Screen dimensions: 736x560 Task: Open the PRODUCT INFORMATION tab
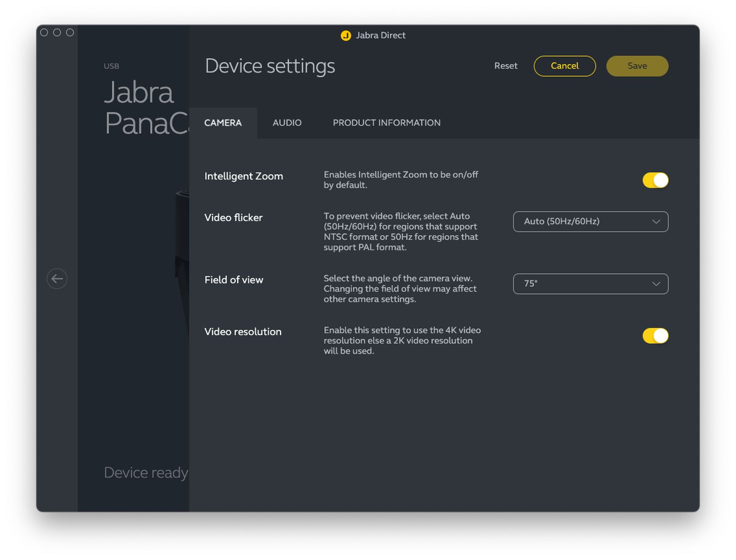387,123
